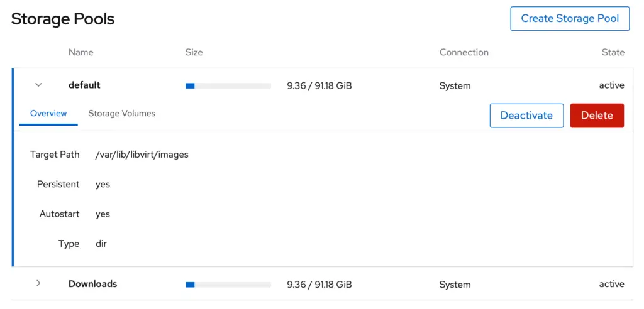Image resolution: width=644 pixels, height=309 pixels.
Task: Click the default pool size text
Action: [x=319, y=86]
